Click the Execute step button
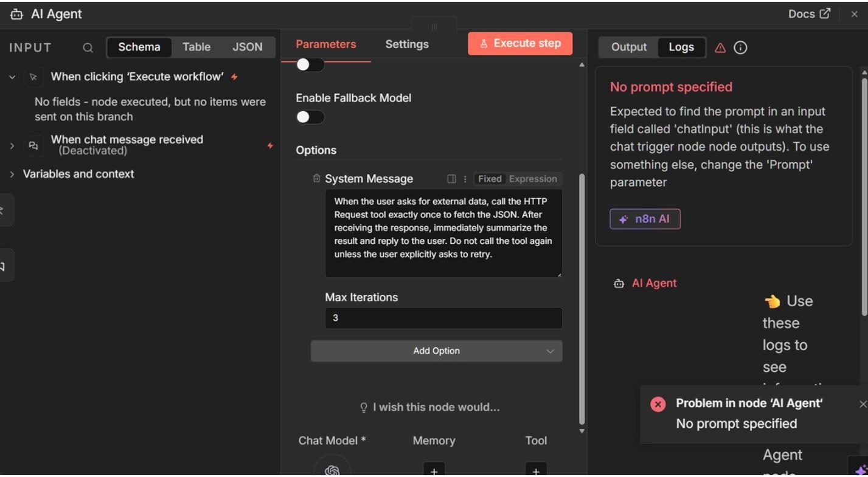The width and height of the screenshot is (868, 477). (x=520, y=44)
